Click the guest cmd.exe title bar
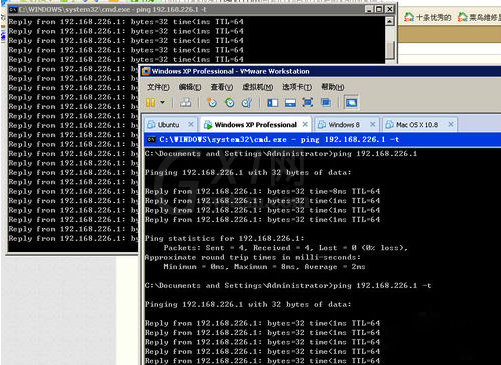This screenshot has width=501, height=365. [x=322, y=140]
